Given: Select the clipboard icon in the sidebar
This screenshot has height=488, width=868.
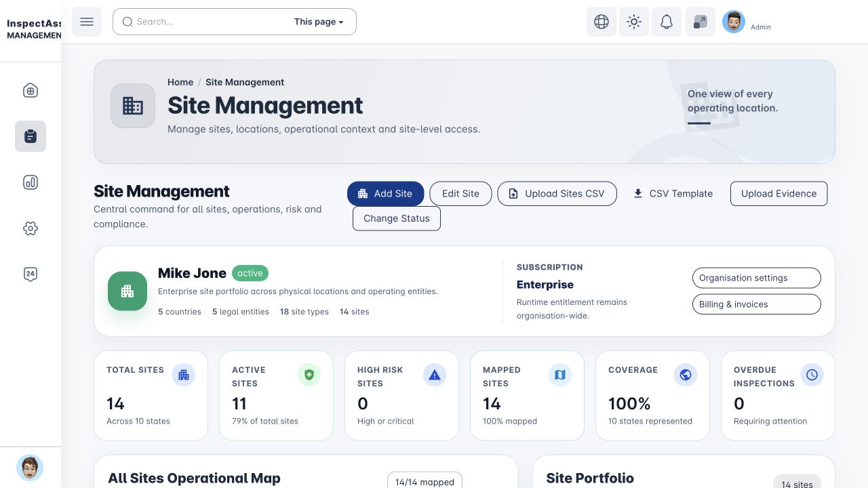Looking at the screenshot, I should click(31, 136).
